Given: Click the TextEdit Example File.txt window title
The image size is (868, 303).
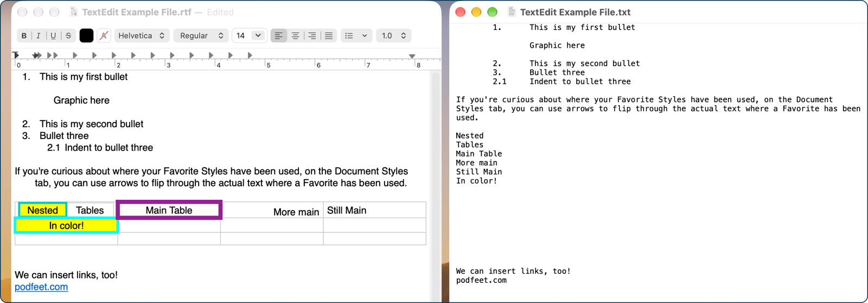Looking at the screenshot, I should click(575, 12).
